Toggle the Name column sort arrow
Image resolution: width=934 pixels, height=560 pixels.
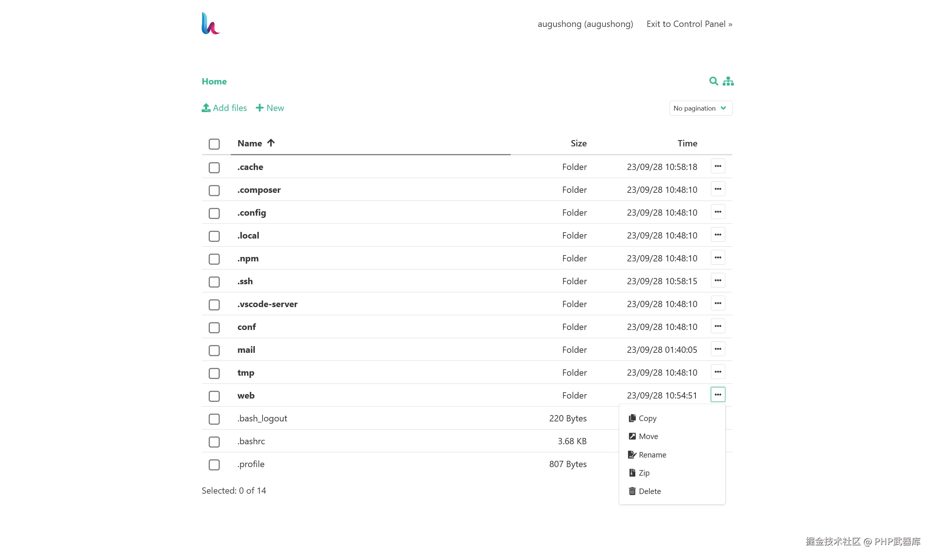[271, 143]
